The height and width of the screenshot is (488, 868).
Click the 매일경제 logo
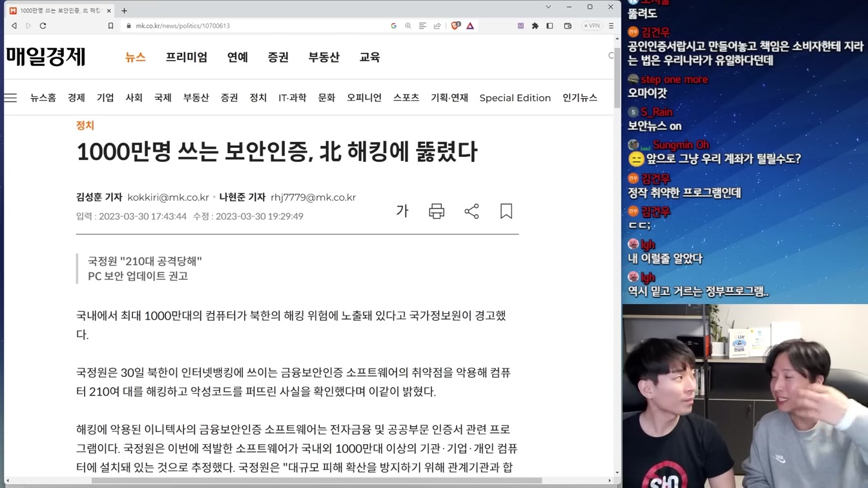(x=46, y=57)
